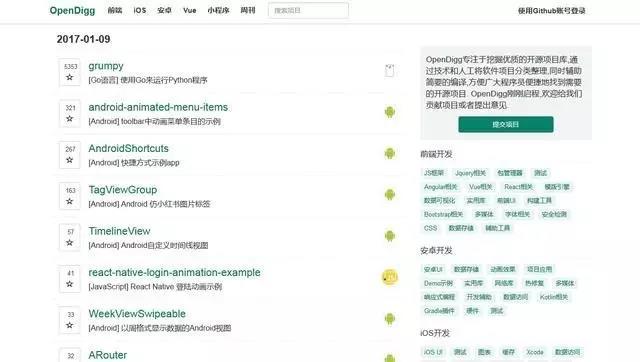
Task: Select the Gradle插件 tag
Action: tap(439, 311)
